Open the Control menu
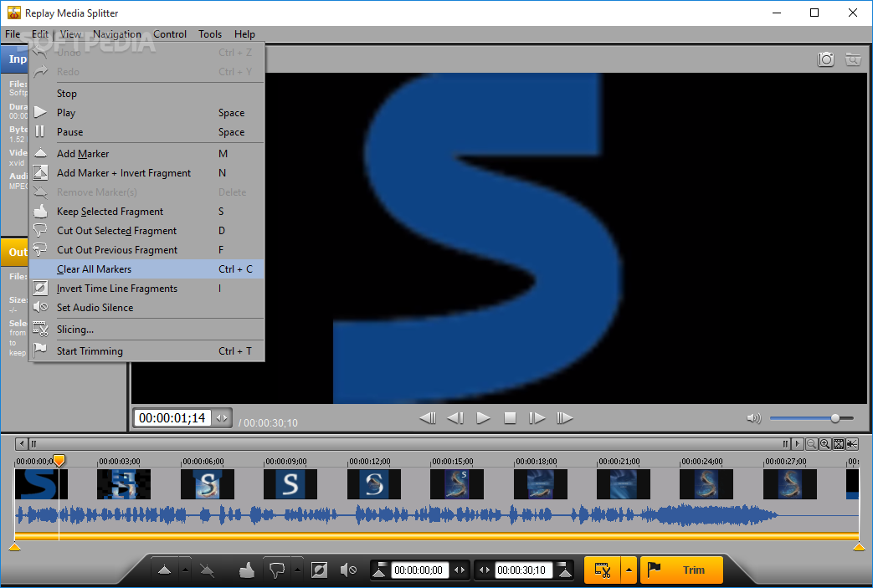The image size is (873, 588). (x=170, y=34)
